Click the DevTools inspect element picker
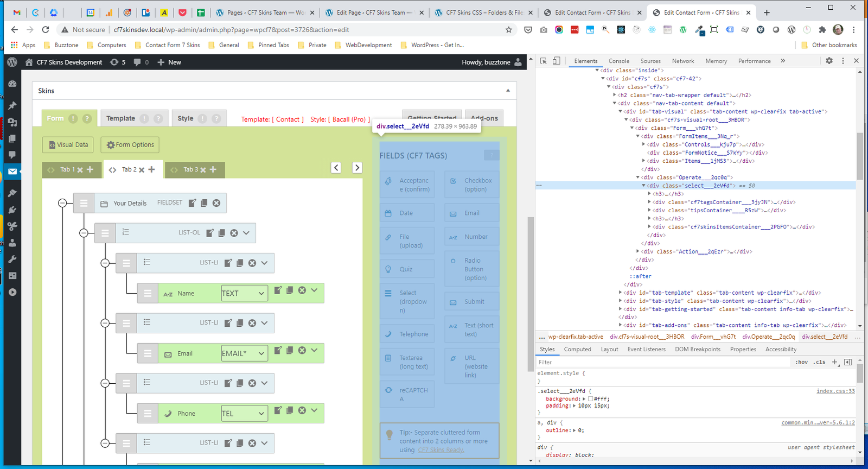Viewport: 868px width, 469px height. pos(544,61)
